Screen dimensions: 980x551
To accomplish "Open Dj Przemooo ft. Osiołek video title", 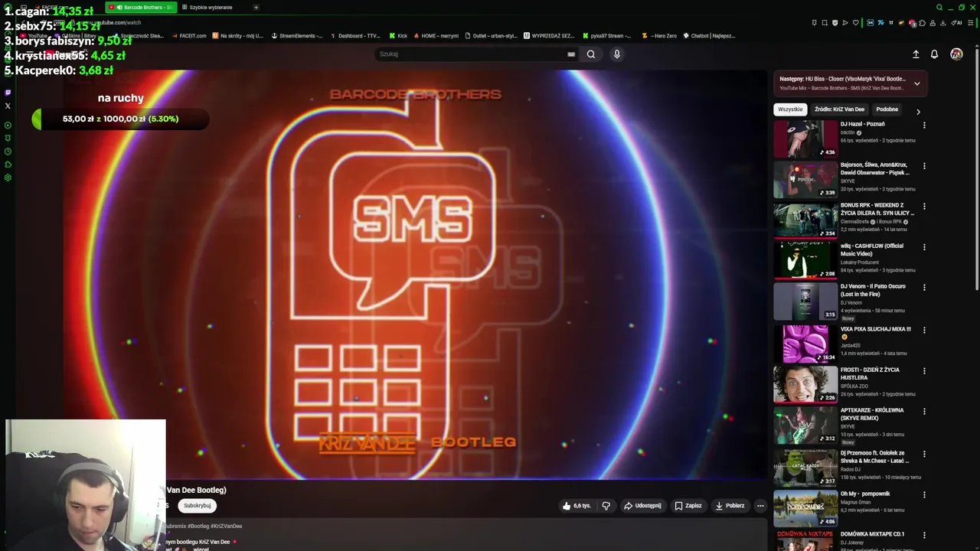I will tap(874, 457).
